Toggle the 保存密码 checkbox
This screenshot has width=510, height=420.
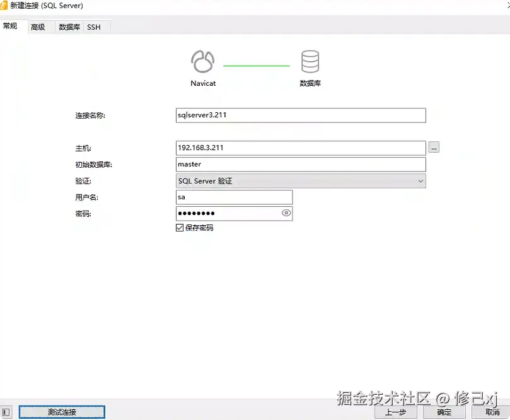(x=180, y=228)
